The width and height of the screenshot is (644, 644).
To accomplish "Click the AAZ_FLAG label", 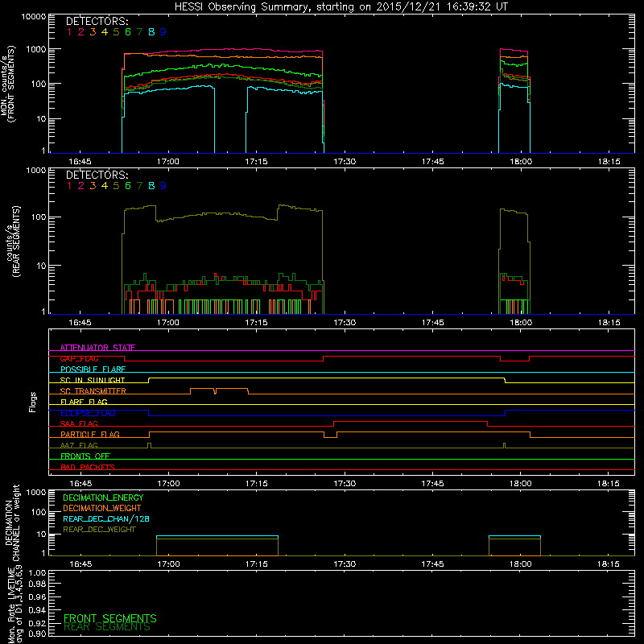I will [79, 445].
